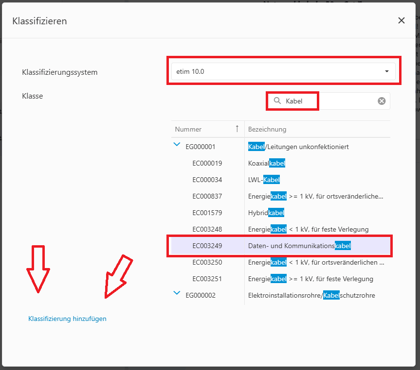The height and width of the screenshot is (370, 420).
Task: Click the Bezeichnung column header
Action: [x=267, y=129]
